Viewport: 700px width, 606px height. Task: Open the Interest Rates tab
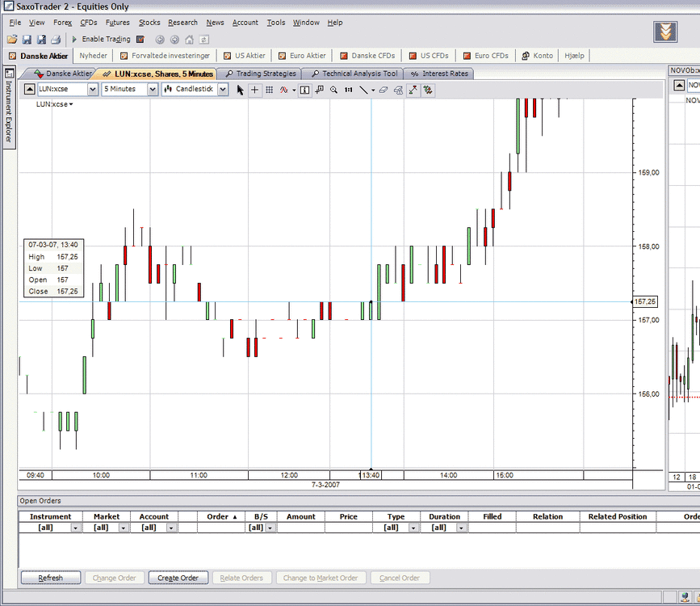click(x=439, y=74)
